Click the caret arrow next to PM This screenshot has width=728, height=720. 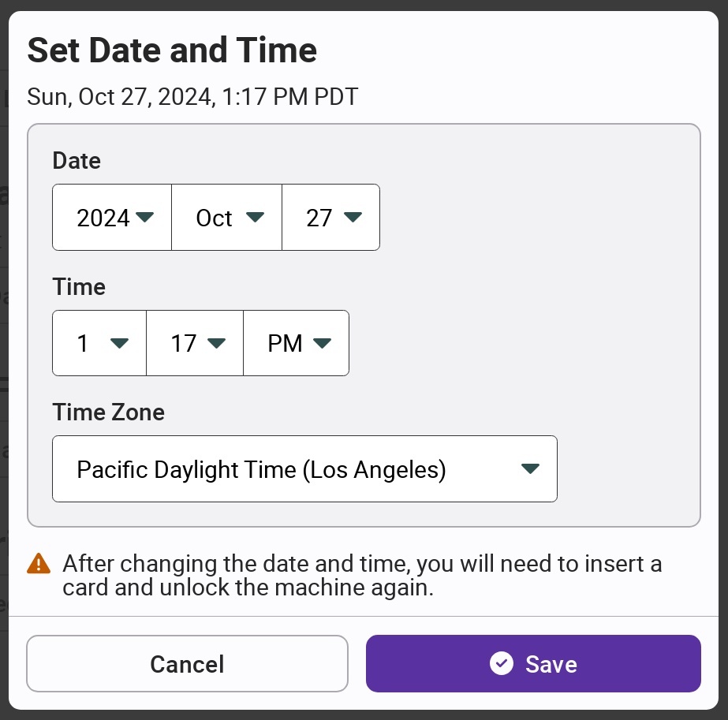click(x=321, y=343)
